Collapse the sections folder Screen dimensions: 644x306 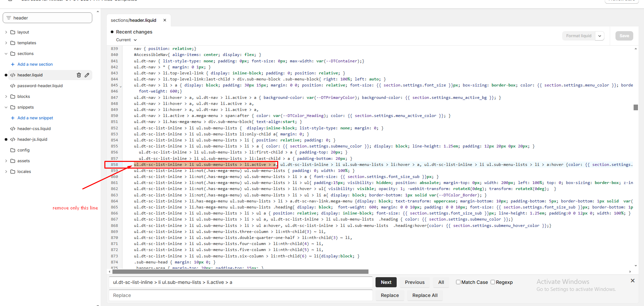coord(6,54)
